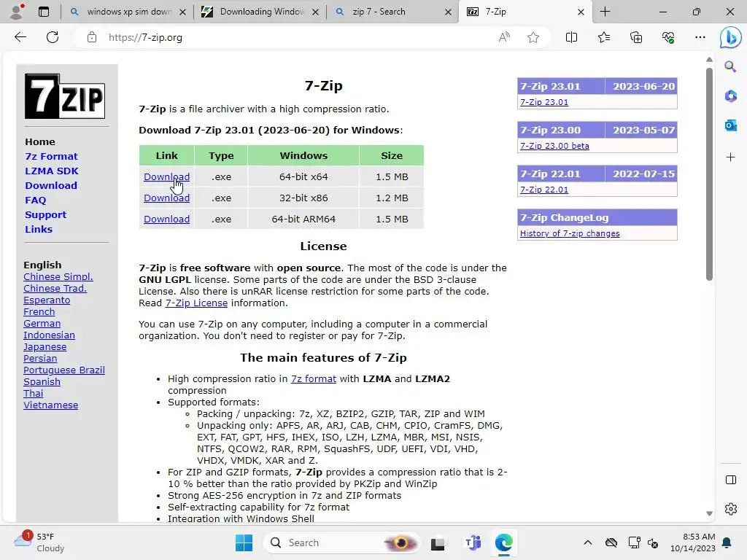The height and width of the screenshot is (560, 747).
Task: Open the LZMA SDK page
Action: click(x=52, y=171)
